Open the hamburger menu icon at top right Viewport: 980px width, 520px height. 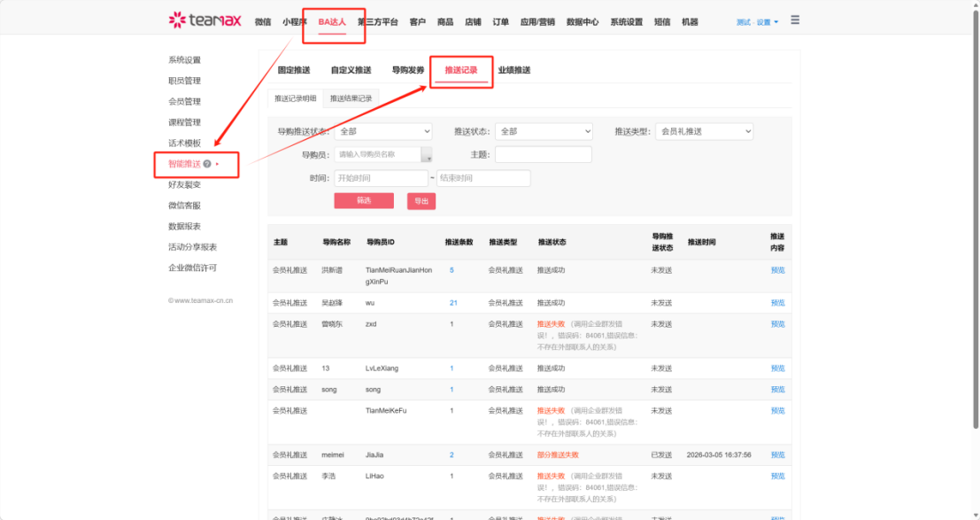795,20
